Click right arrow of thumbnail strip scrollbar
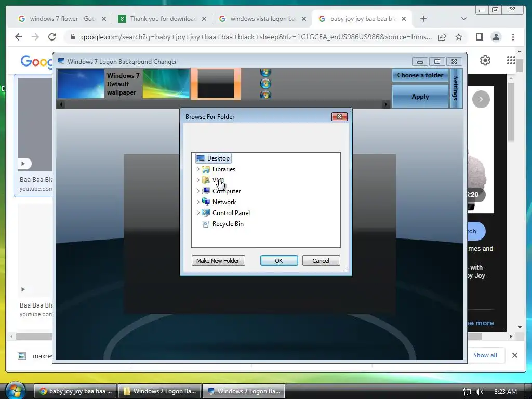532x399 pixels. (385, 104)
